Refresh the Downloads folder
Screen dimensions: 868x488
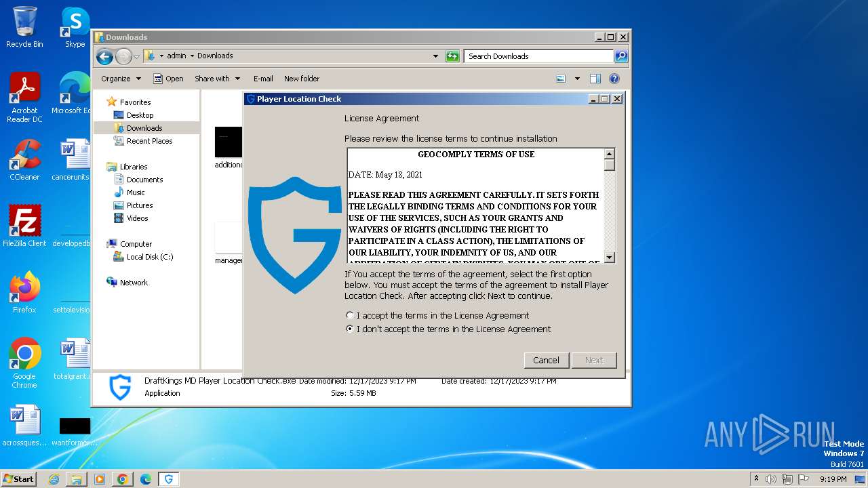452,56
